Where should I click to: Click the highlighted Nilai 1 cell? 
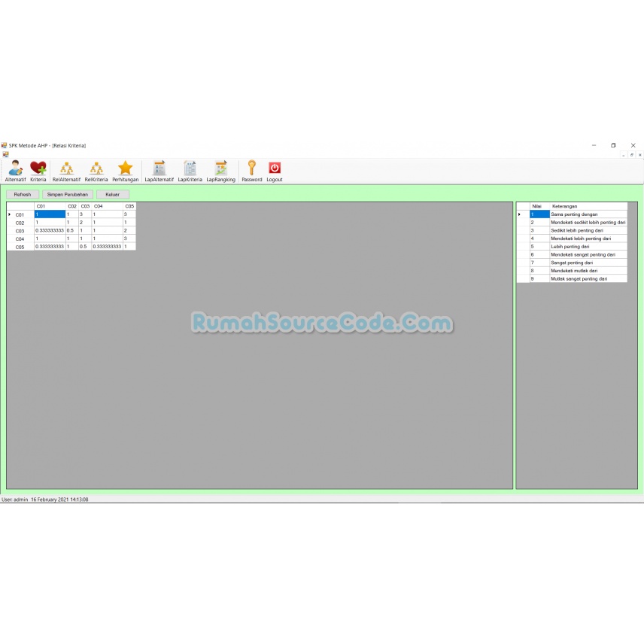pos(539,214)
